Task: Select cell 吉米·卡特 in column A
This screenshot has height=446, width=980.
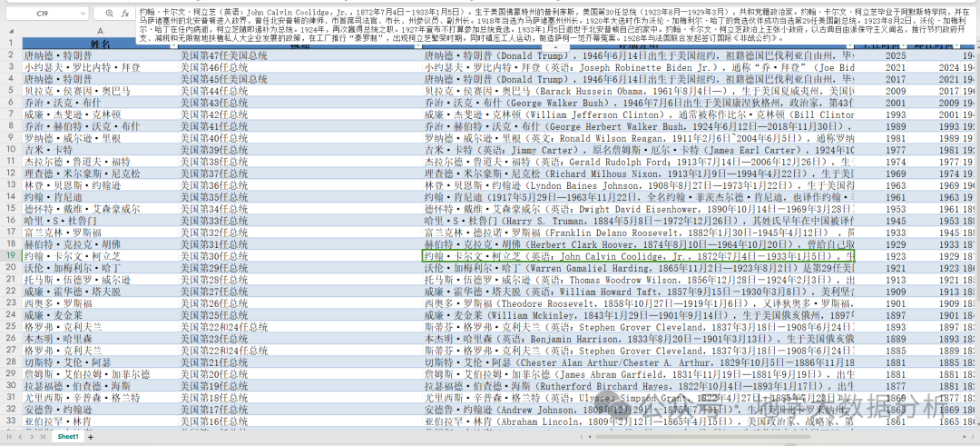Action: (x=100, y=150)
